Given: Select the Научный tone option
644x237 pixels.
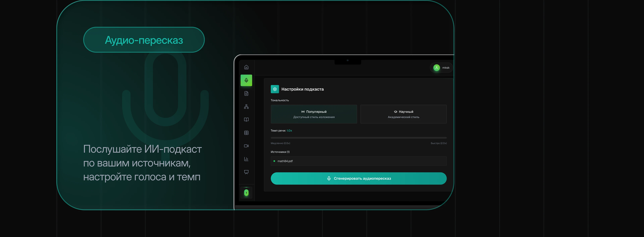Looking at the screenshot, I should pyautogui.click(x=404, y=114).
